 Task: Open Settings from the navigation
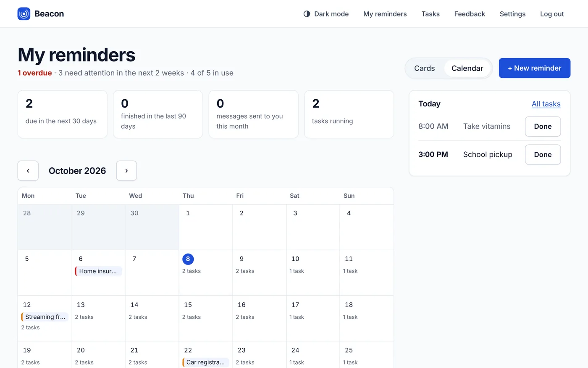(x=512, y=14)
